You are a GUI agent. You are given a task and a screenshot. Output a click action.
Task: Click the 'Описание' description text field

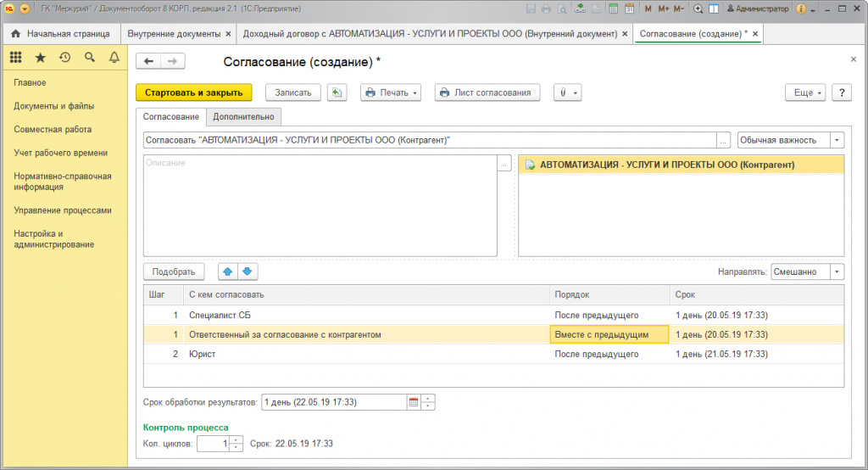tap(320, 204)
